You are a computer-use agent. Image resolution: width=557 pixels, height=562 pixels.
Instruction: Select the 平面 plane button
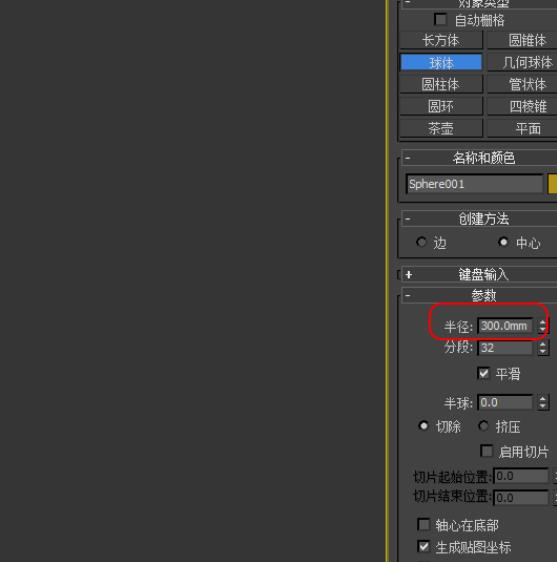(522, 128)
